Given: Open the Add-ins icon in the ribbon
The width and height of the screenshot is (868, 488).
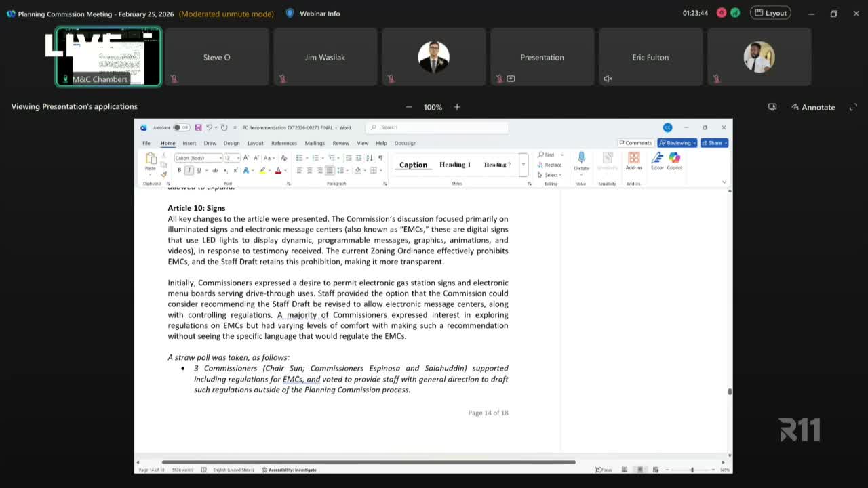Looking at the screenshot, I should click(x=633, y=159).
